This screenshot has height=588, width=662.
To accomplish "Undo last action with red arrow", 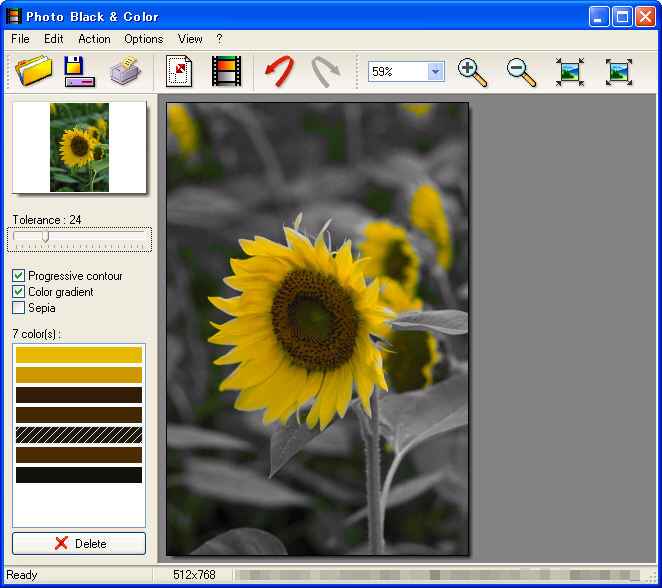I will click(x=279, y=71).
